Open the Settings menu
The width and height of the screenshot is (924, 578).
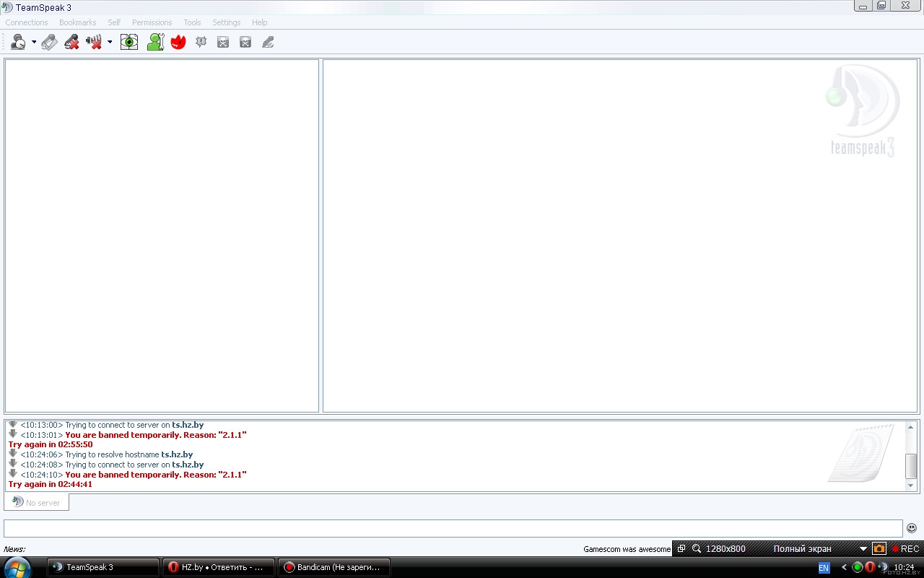[x=227, y=22]
